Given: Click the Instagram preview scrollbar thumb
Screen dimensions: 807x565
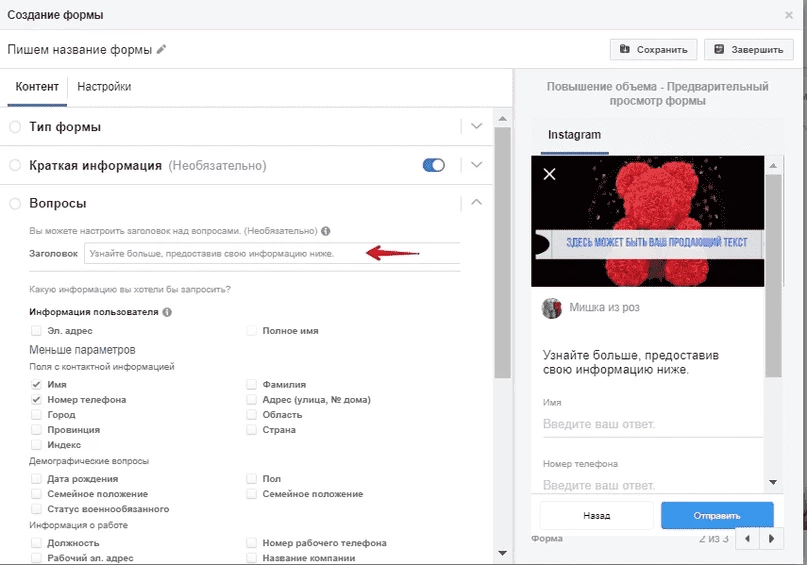Looking at the screenshot, I should point(773,276).
